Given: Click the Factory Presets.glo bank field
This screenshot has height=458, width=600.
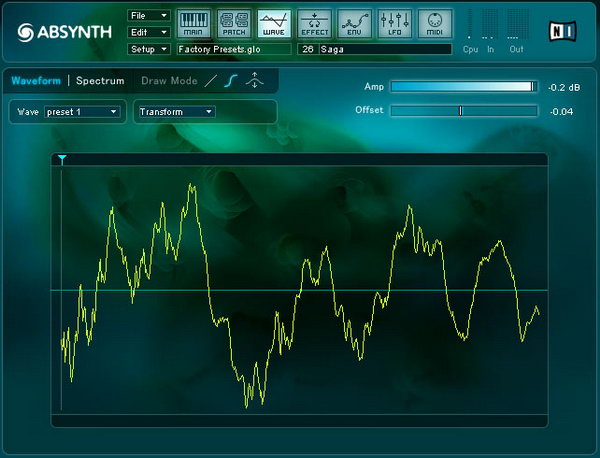Looking at the screenshot, I should (x=234, y=49).
